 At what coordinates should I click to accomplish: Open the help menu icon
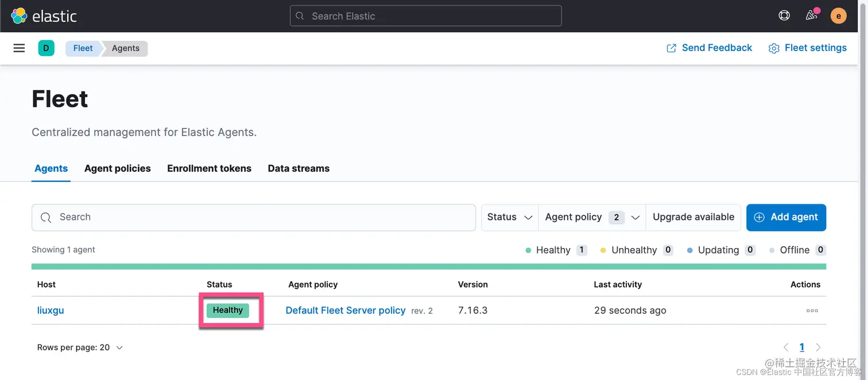(x=784, y=16)
